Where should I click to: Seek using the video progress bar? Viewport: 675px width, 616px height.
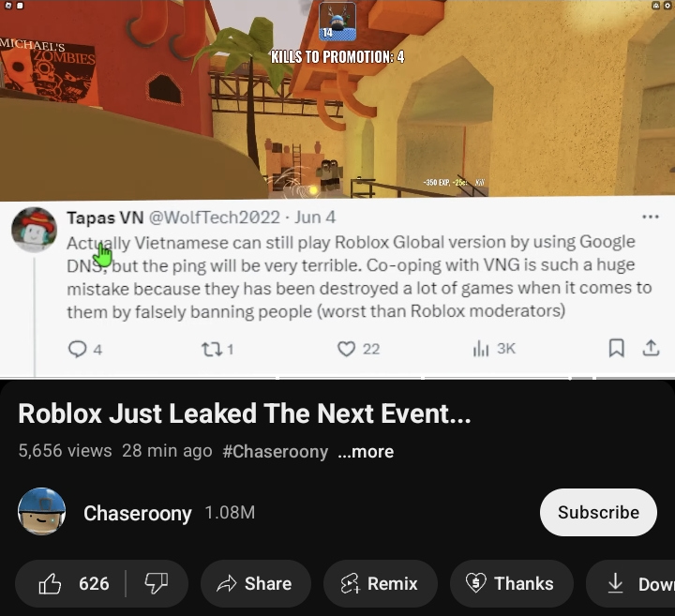pyautogui.click(x=337, y=378)
